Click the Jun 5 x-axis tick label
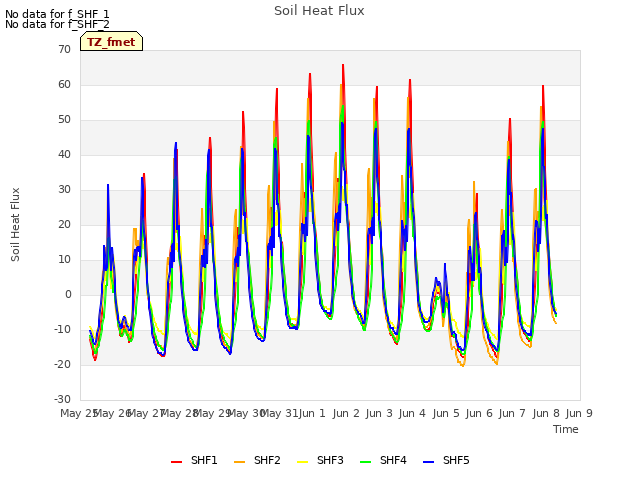 click(446, 413)
